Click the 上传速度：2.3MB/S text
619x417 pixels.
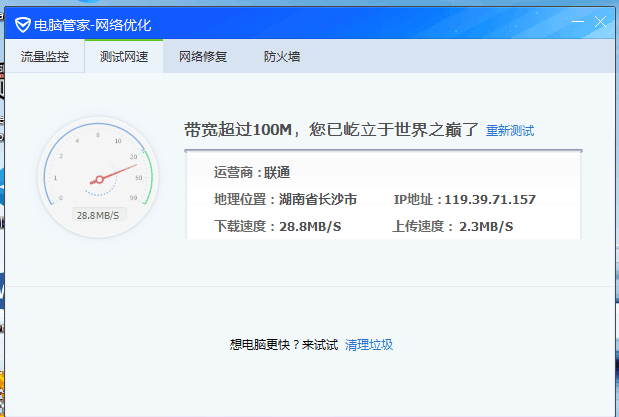pos(452,226)
